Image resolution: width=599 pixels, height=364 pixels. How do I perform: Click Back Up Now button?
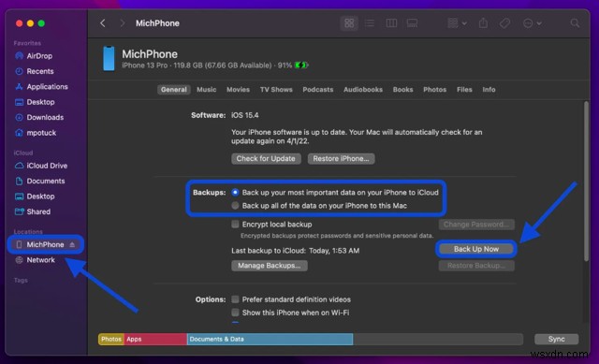pos(476,249)
